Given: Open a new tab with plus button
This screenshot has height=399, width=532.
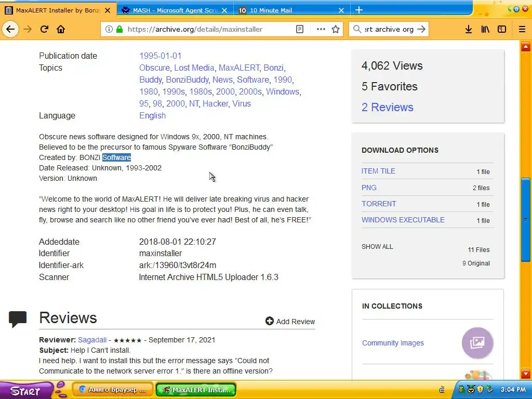Looking at the screenshot, I should click(358, 10).
